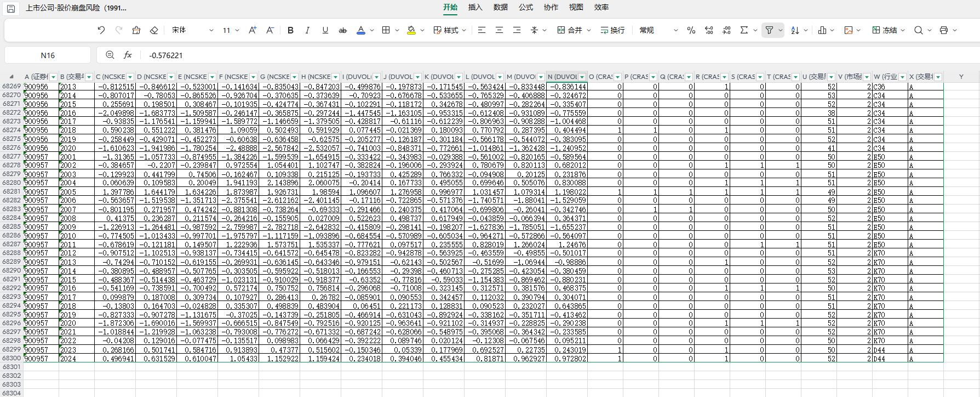The width and height of the screenshot is (980, 397).
Task: Click the magnifier find icon
Action: 919,30
